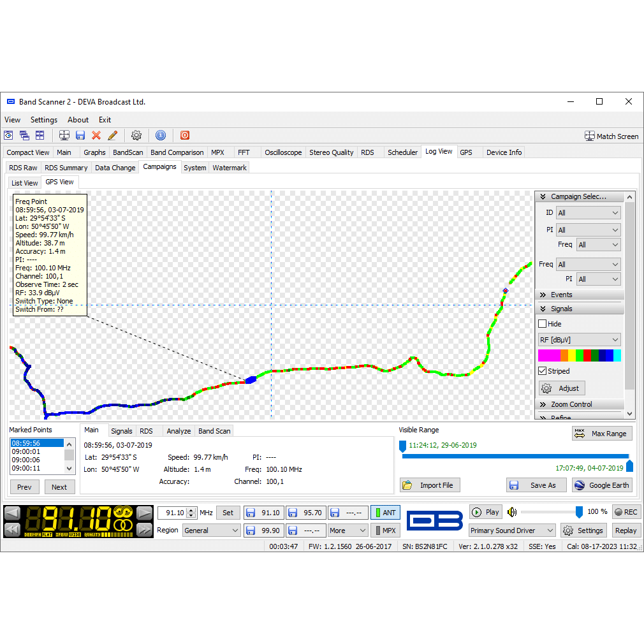Open the RF [dBµV] signal dropdown

pos(579,340)
